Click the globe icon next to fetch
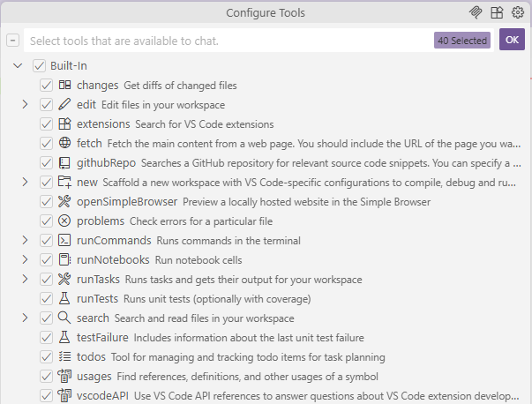Image resolution: width=532 pixels, height=404 pixels. click(64, 144)
